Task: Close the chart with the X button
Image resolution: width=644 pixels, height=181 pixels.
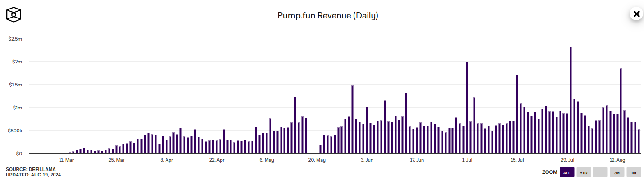Action: 636,14
